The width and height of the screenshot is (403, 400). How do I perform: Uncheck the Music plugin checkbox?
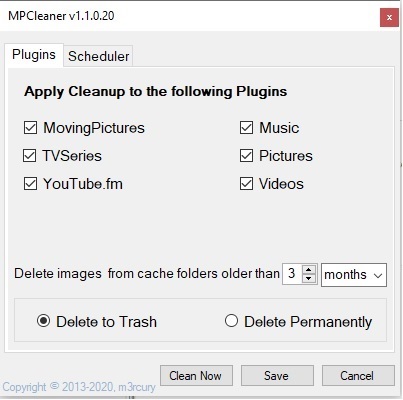[246, 128]
